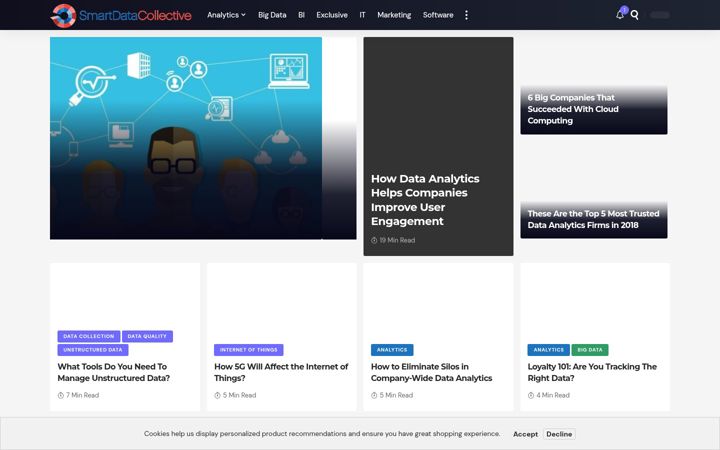Screen dimensions: 720x450
Task: Open What Tools Manage Unstructured Data article
Action: coord(114,372)
